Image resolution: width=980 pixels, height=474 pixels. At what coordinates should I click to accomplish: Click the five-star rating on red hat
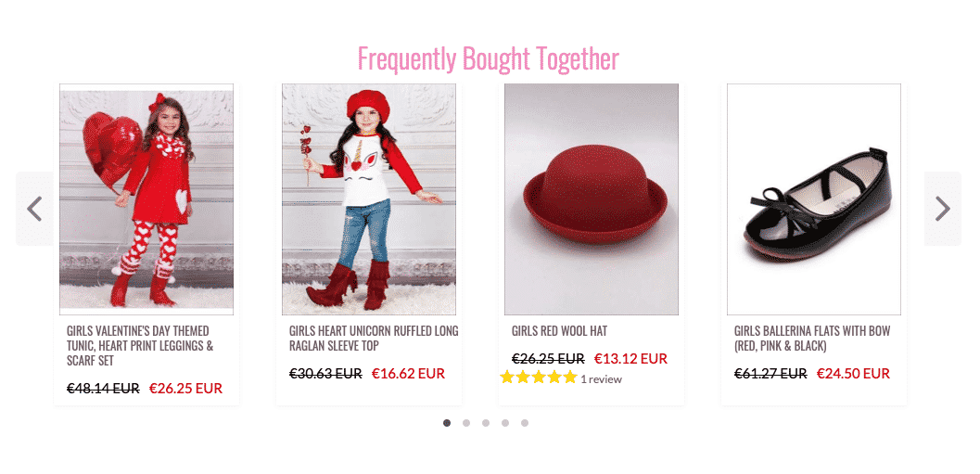[538, 378]
